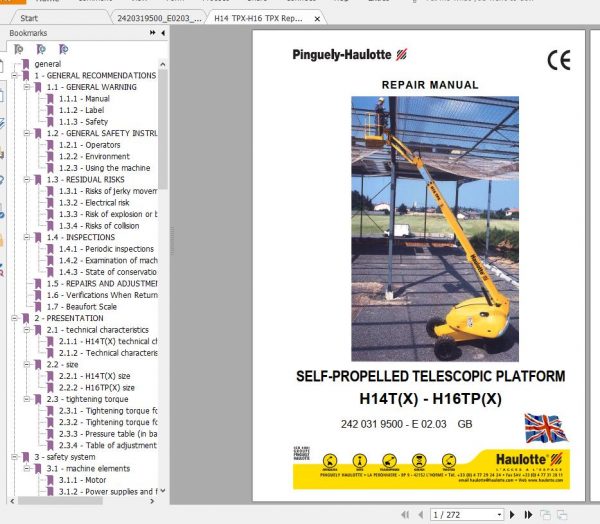Viewport: 600px width, 524px height.
Task: Click the first bookmark toolbar icon above general
Action: (x=18, y=49)
